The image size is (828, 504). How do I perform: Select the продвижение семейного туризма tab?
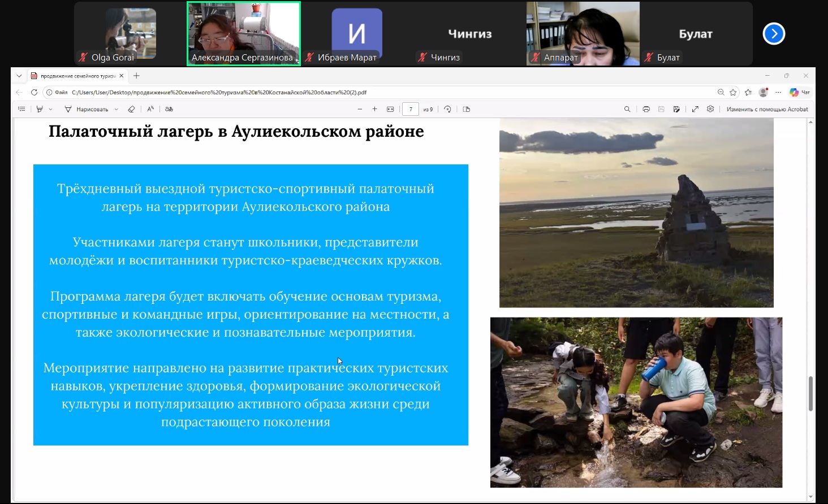coord(77,76)
